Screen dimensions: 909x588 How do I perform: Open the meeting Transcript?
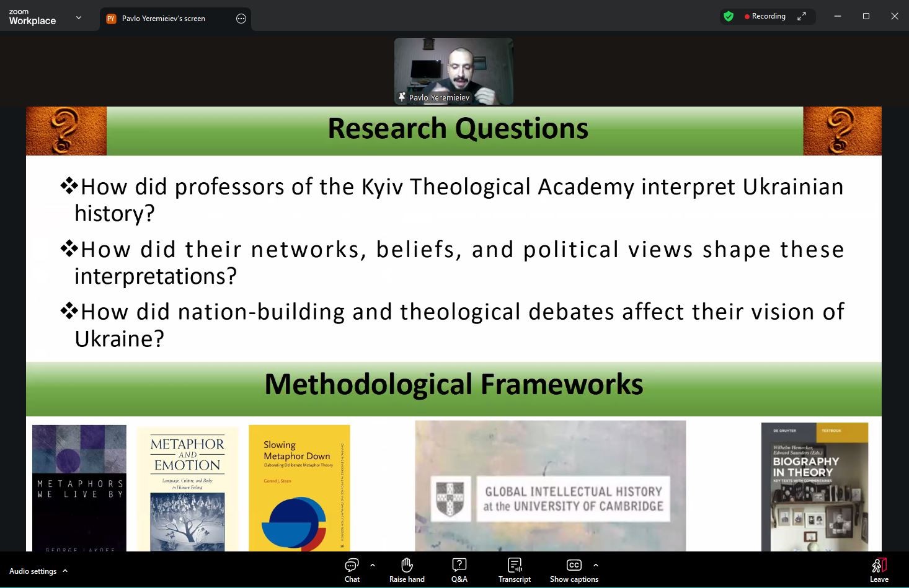pos(514,570)
